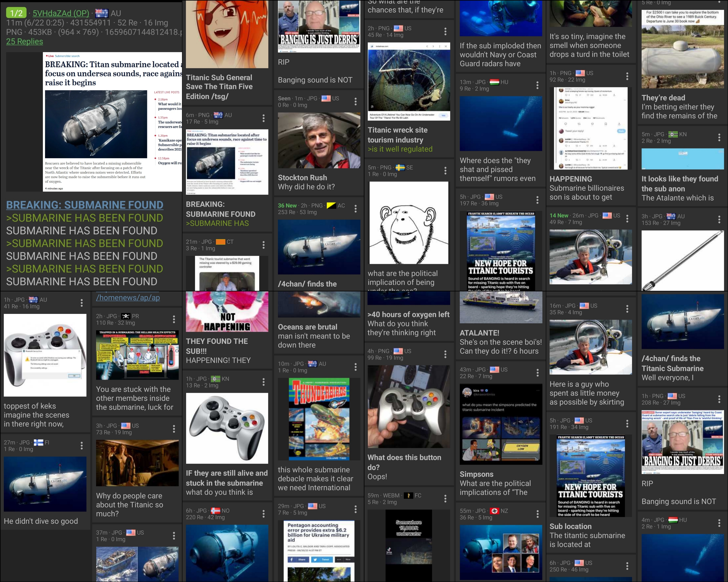Tap the green 1/2 page badge
The height and width of the screenshot is (582, 728).
[16, 13]
